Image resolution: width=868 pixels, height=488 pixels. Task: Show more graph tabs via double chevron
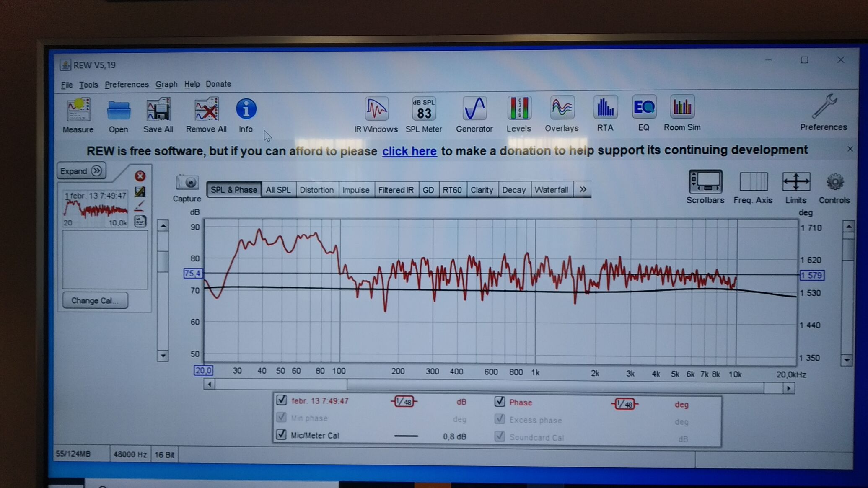click(583, 190)
